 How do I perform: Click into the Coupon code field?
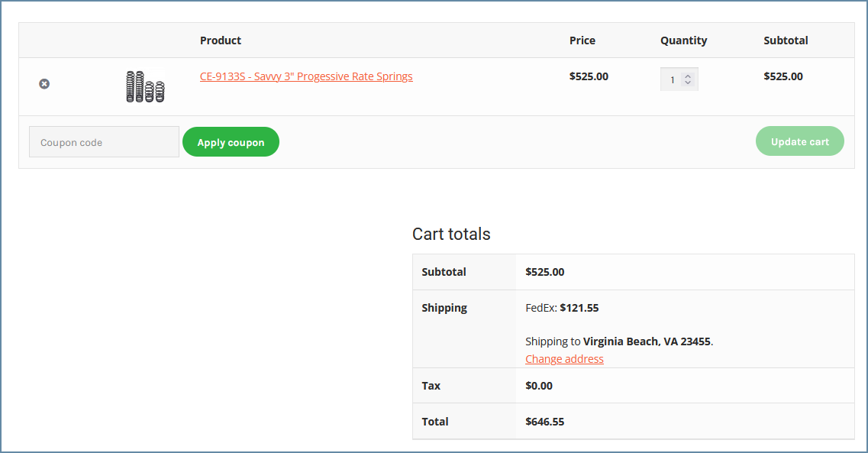pyautogui.click(x=104, y=142)
